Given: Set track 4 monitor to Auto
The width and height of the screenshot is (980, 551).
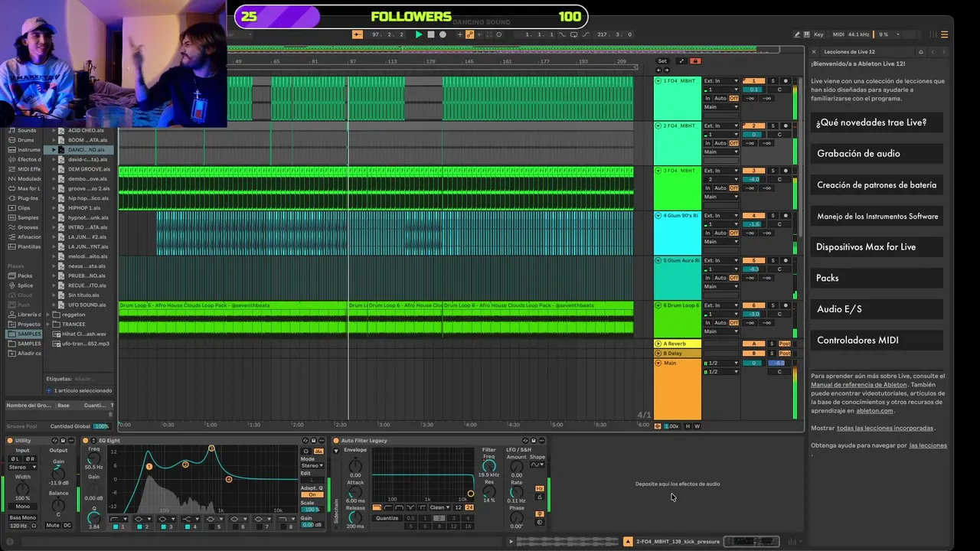Looking at the screenshot, I should [x=720, y=233].
